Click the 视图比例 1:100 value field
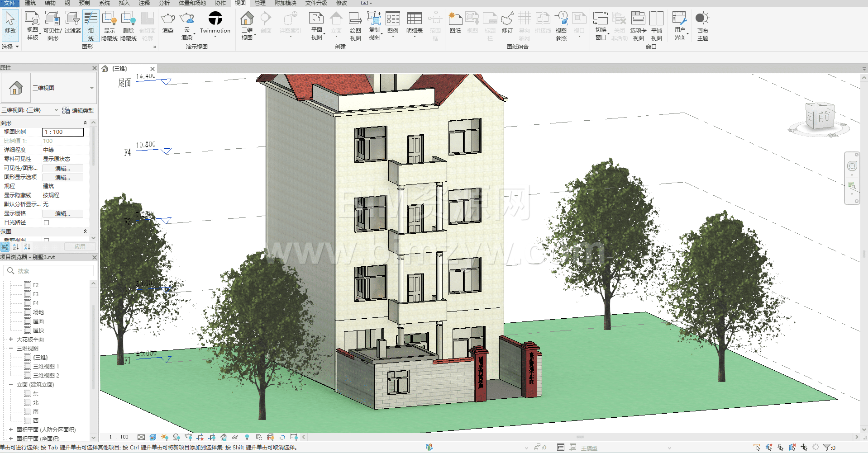The height and width of the screenshot is (453, 868). 62,132
